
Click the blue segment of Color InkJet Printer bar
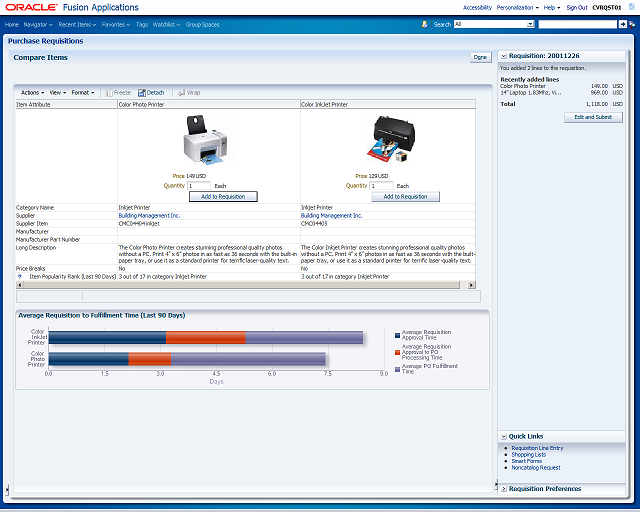point(107,337)
